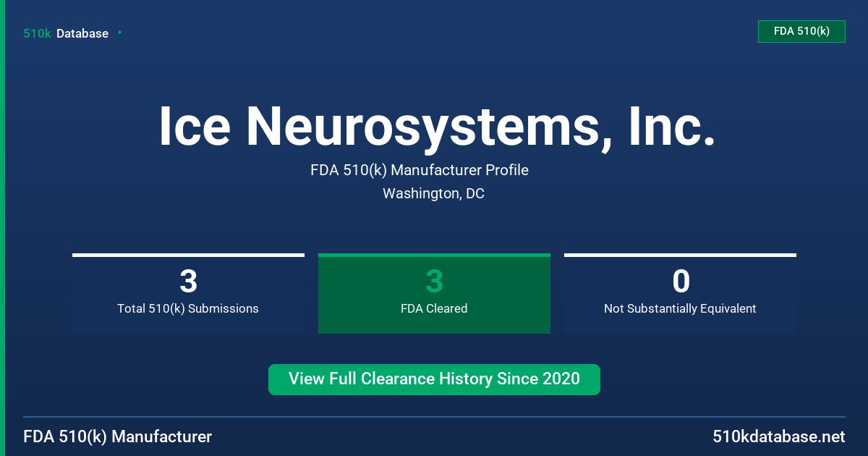Click the FDA 510(k) Manufacturer footer text
This screenshot has height=456, width=868.
[118, 437]
